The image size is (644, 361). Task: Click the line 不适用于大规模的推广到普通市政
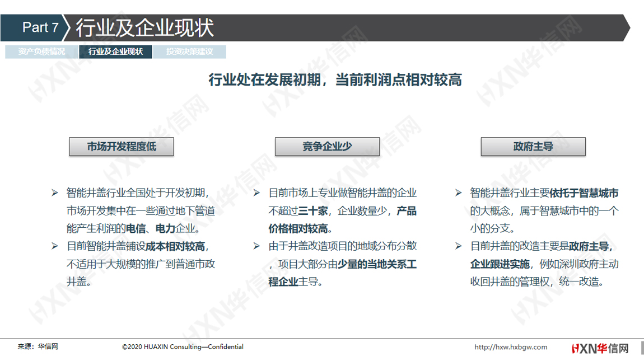[x=141, y=264]
